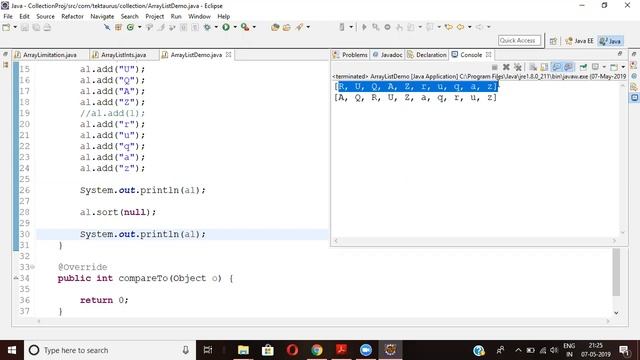The width and height of the screenshot is (640, 360).
Task: Click the Quick Access search field
Action: click(519, 40)
